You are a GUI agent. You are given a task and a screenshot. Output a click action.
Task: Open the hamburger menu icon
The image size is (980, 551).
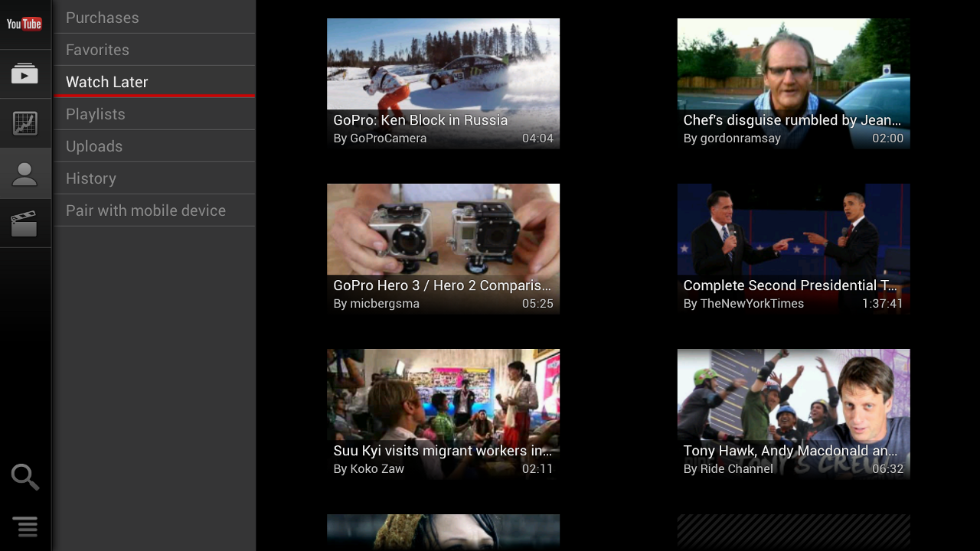[24, 527]
